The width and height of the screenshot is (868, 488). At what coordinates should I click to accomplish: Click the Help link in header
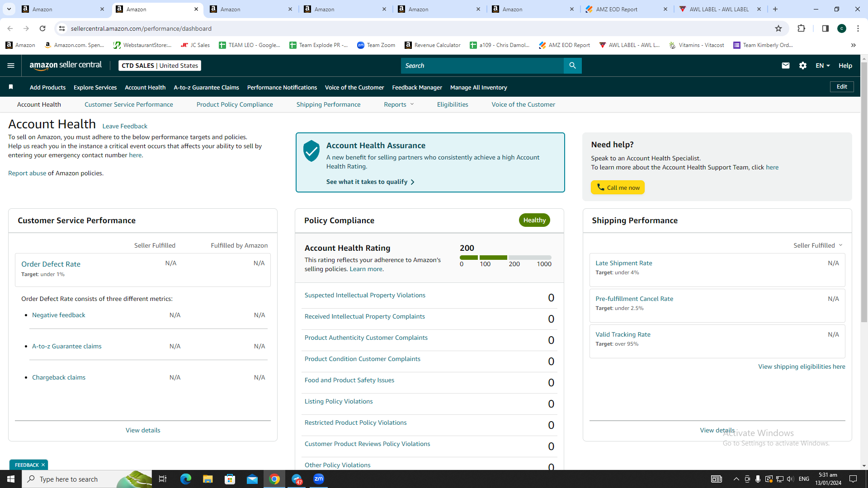[845, 66]
